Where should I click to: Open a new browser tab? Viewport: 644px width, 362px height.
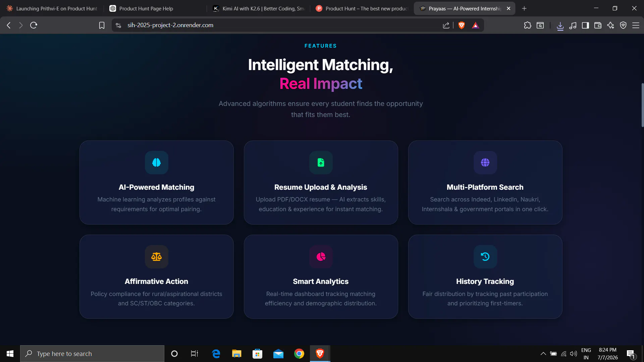(524, 8)
